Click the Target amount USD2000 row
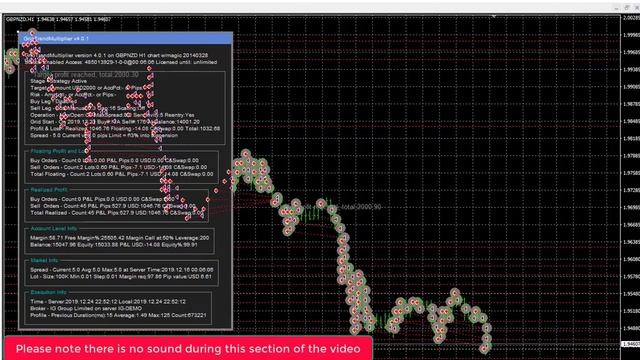The image size is (640, 360). tap(86, 88)
